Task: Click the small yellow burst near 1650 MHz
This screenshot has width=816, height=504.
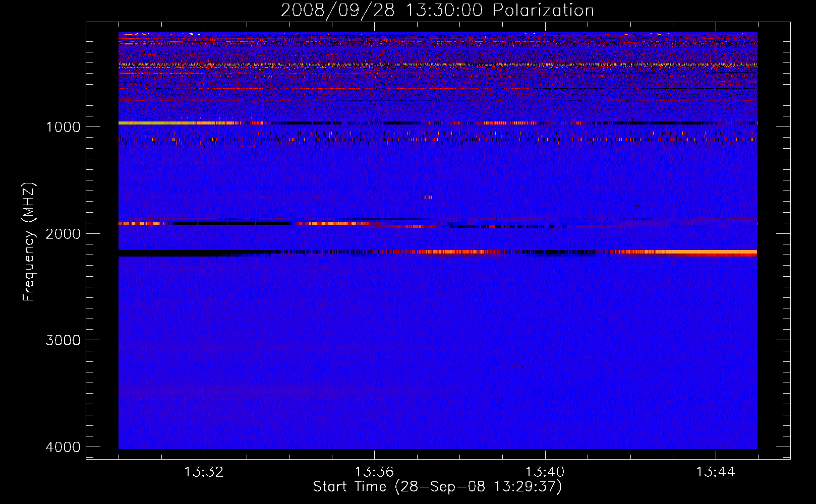Action: tap(428, 197)
